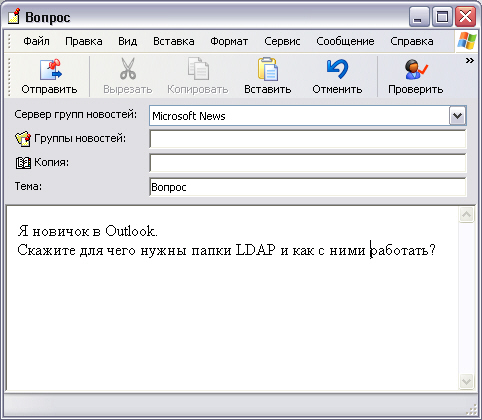Open the Справка menu
The height and width of the screenshot is (420, 482).
pos(412,41)
